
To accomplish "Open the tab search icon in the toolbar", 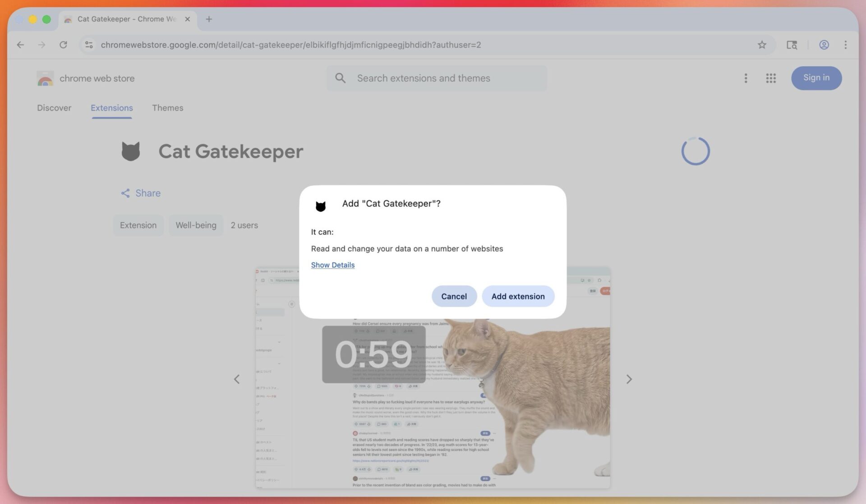I will (x=792, y=45).
